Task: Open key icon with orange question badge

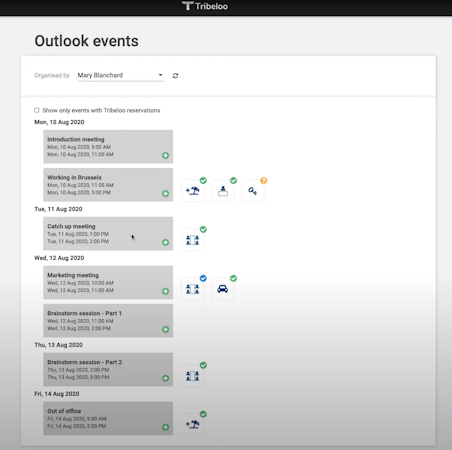Action: [253, 191]
